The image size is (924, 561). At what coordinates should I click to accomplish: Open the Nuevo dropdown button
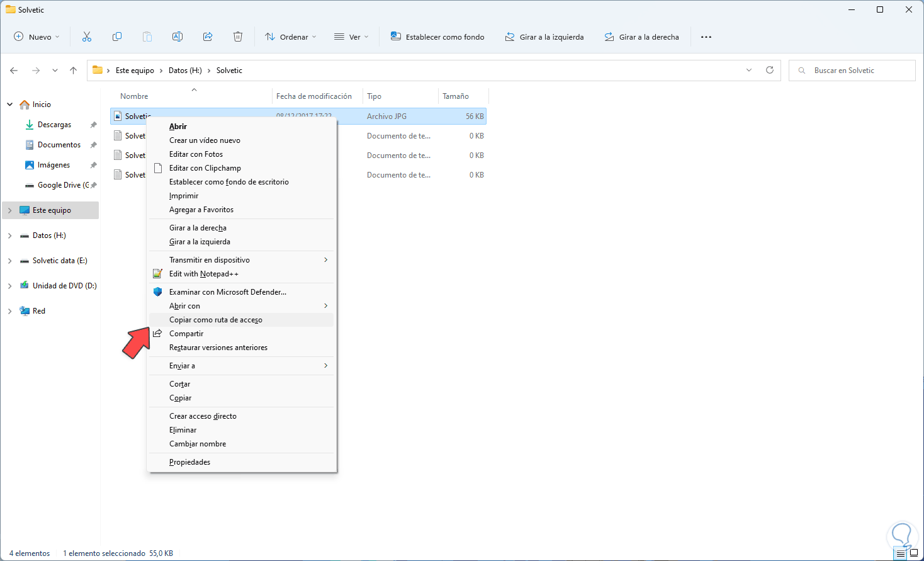(x=37, y=37)
